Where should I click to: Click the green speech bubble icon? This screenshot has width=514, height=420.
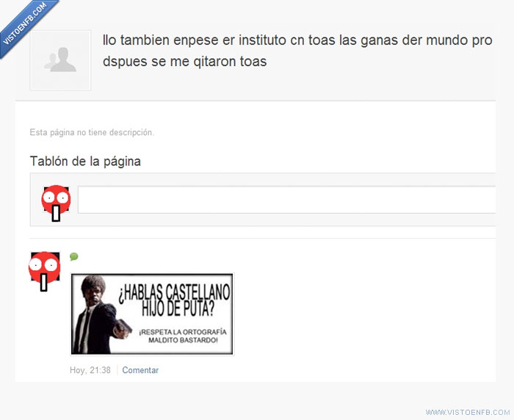74,257
